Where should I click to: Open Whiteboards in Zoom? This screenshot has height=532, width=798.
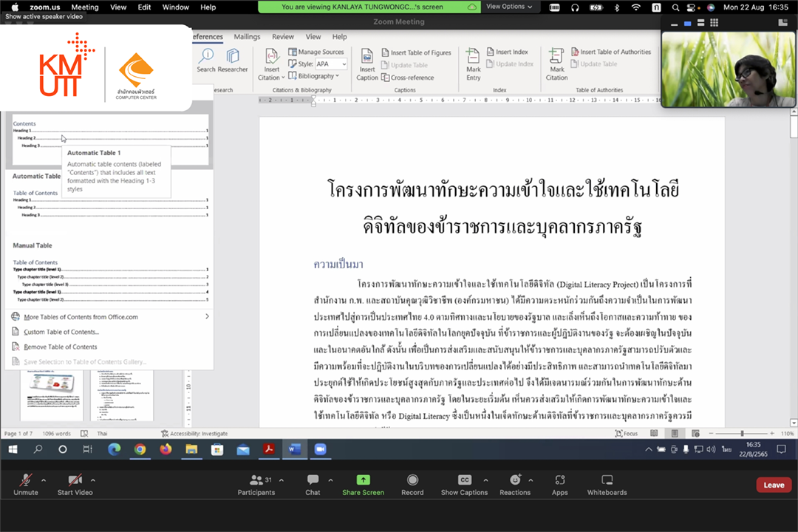coord(607,484)
